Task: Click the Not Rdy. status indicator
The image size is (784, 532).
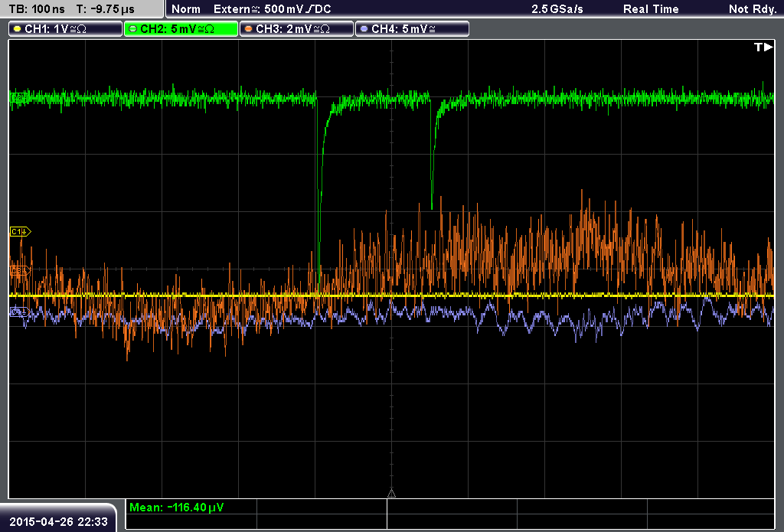Action: tap(753, 9)
